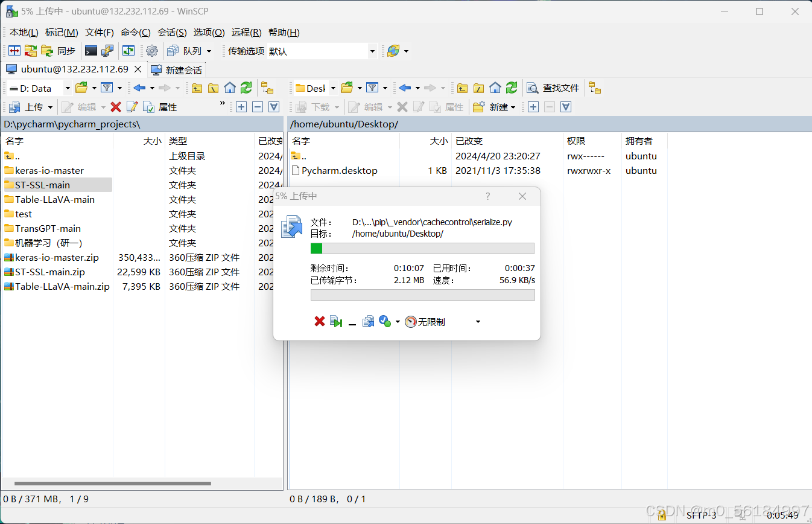Skip the current file in the upload dialog
Image resolution: width=812 pixels, height=524 pixels.
tap(336, 322)
